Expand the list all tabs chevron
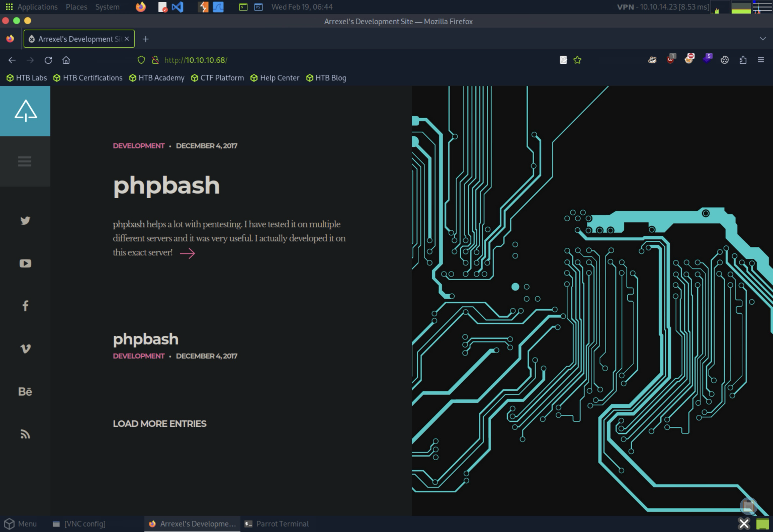This screenshot has height=532, width=773. (x=762, y=39)
